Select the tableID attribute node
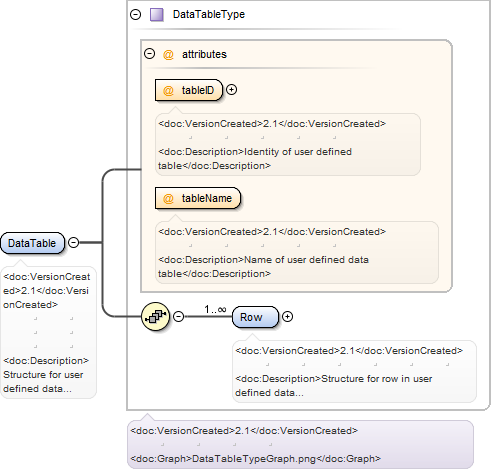 (x=189, y=90)
